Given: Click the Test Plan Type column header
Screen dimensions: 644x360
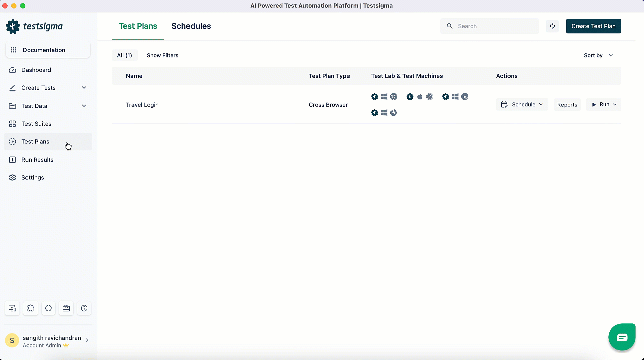Looking at the screenshot, I should 329,76.
